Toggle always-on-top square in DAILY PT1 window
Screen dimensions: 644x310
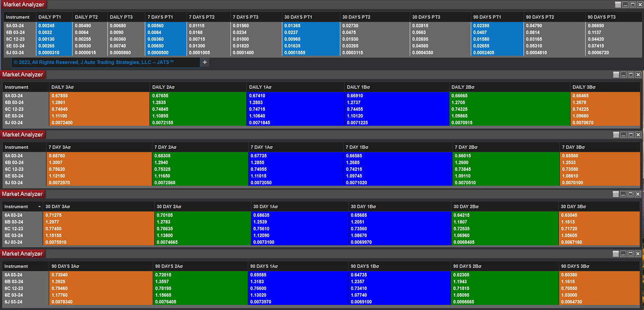(x=618, y=4)
